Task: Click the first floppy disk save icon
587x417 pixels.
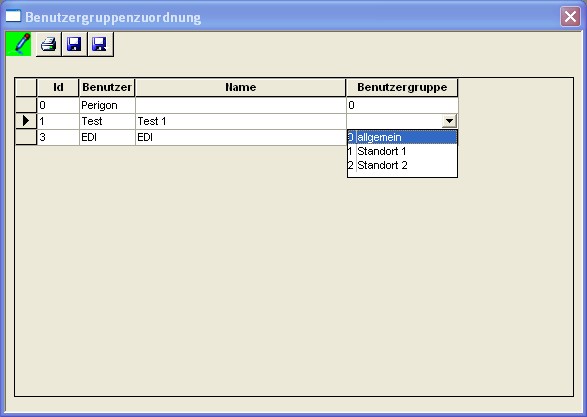Action: (74, 44)
